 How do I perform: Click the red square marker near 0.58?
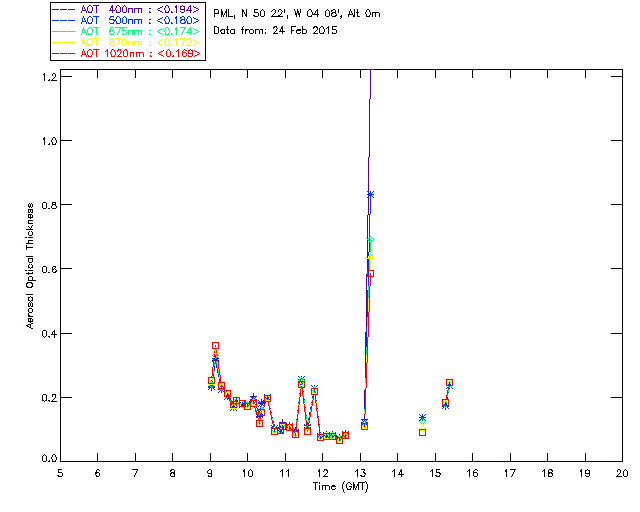371,274
